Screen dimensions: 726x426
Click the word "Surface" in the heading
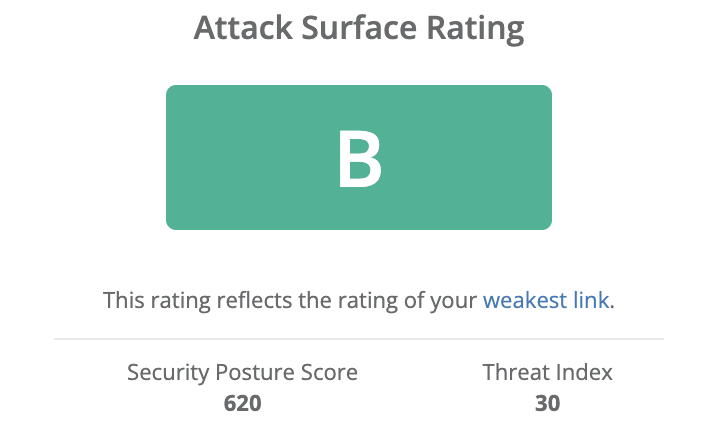(x=344, y=29)
